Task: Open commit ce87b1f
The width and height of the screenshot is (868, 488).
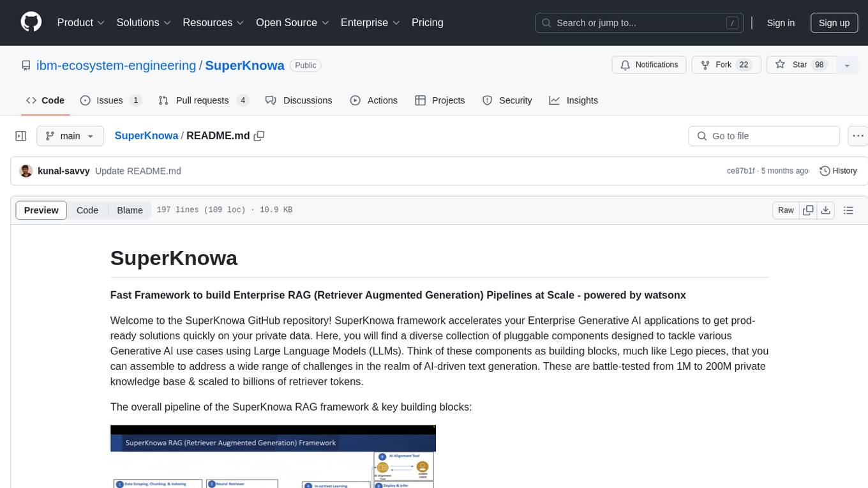Action: pyautogui.click(x=741, y=171)
